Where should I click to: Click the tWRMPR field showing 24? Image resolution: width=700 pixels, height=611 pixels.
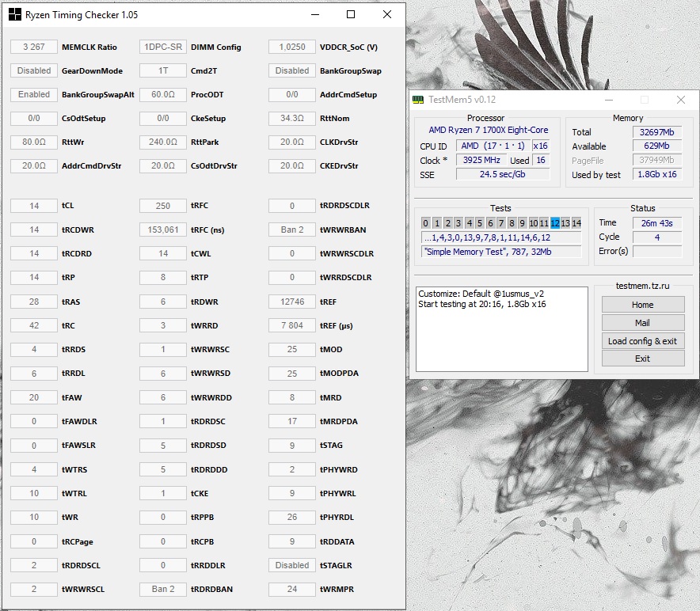pyautogui.click(x=292, y=589)
